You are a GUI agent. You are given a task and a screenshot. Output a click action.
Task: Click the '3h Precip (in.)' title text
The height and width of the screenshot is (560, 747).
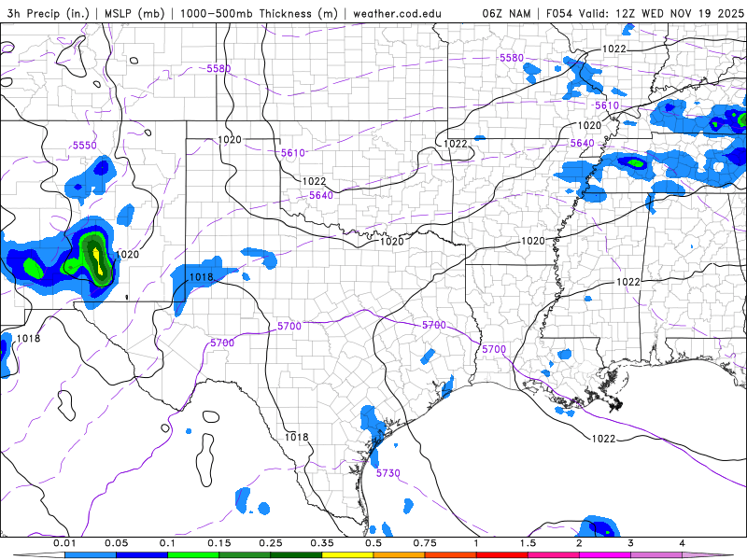click(48, 13)
